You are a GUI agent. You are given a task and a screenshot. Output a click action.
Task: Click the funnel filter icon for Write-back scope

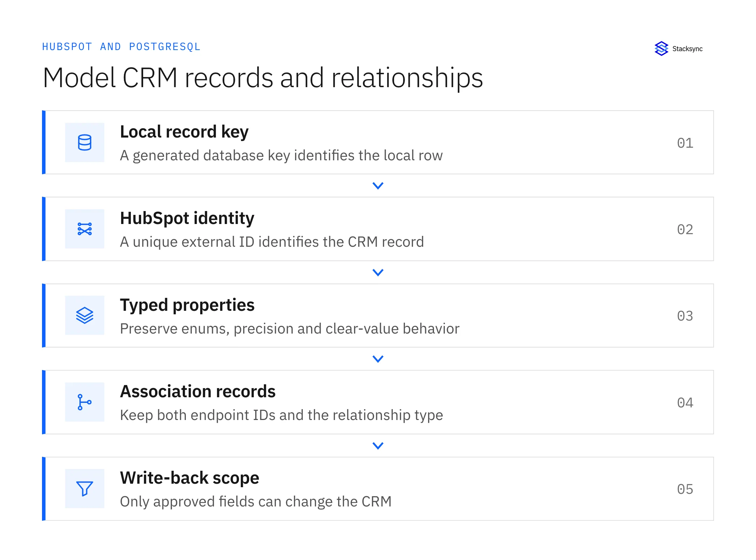[85, 489]
